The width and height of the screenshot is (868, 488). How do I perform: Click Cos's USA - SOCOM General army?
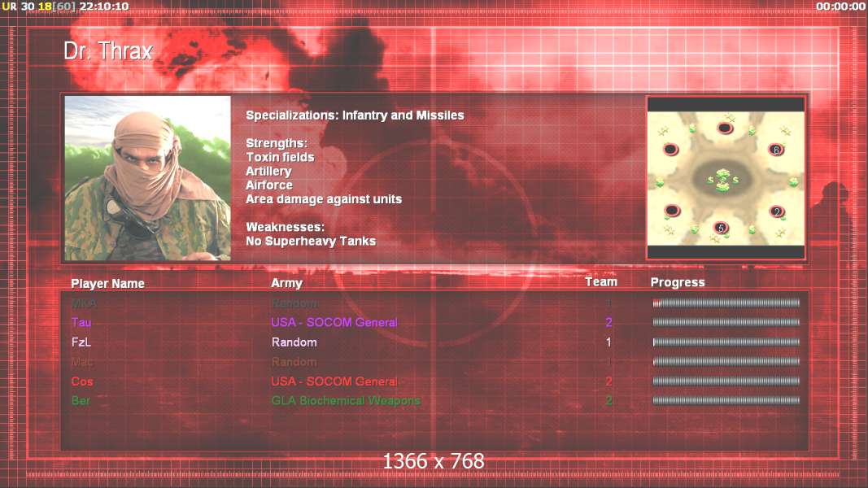click(334, 381)
